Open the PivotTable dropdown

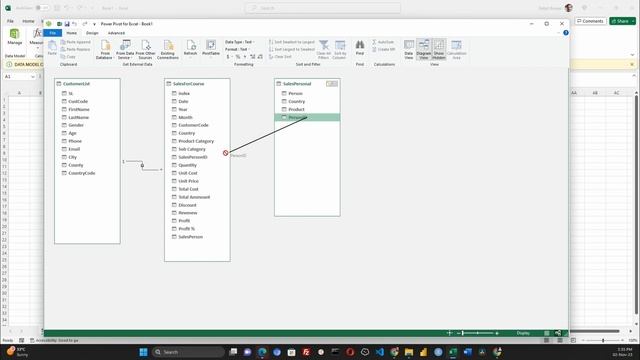pos(211,49)
